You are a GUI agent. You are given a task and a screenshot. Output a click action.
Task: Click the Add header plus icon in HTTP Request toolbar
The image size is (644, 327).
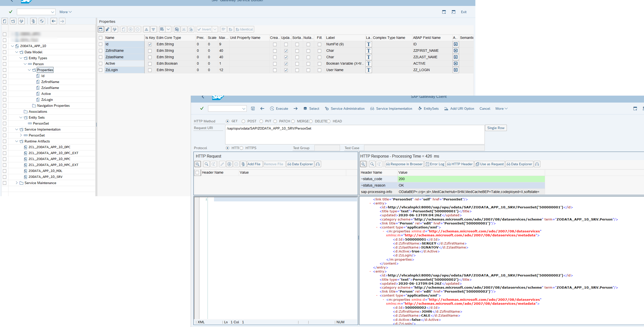229,164
